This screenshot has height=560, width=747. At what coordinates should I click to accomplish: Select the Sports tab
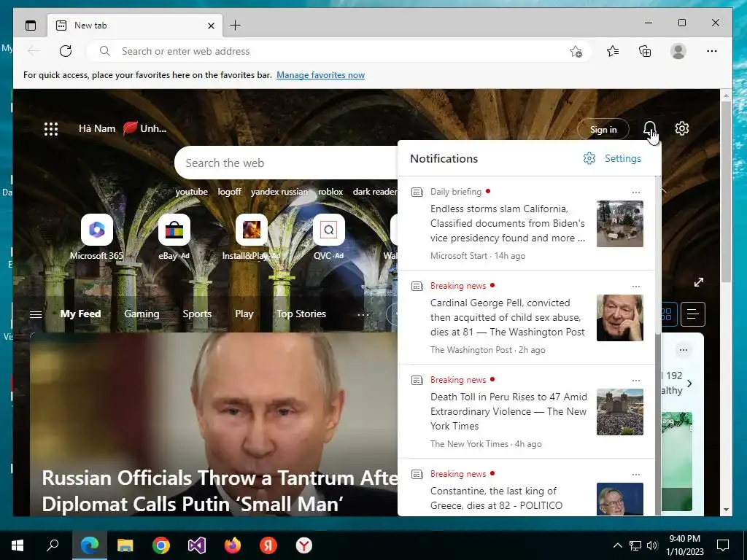coord(197,314)
